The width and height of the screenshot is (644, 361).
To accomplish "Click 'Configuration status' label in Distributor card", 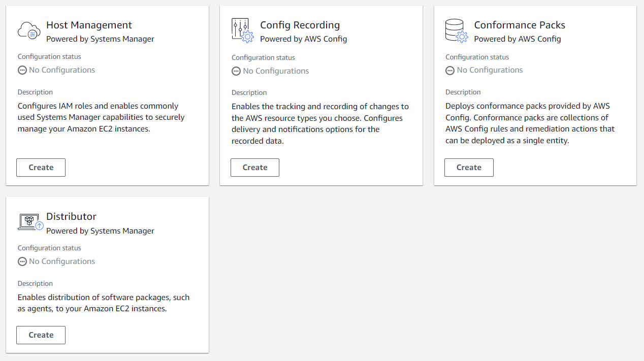I will pyautogui.click(x=49, y=248).
